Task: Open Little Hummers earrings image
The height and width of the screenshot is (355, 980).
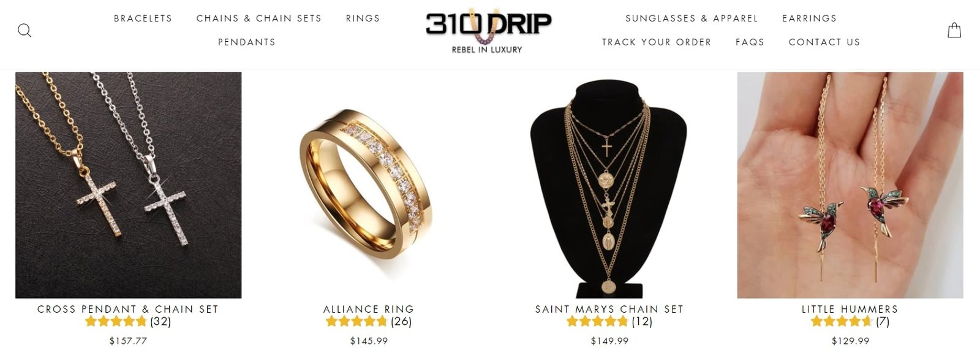Action: click(850, 185)
